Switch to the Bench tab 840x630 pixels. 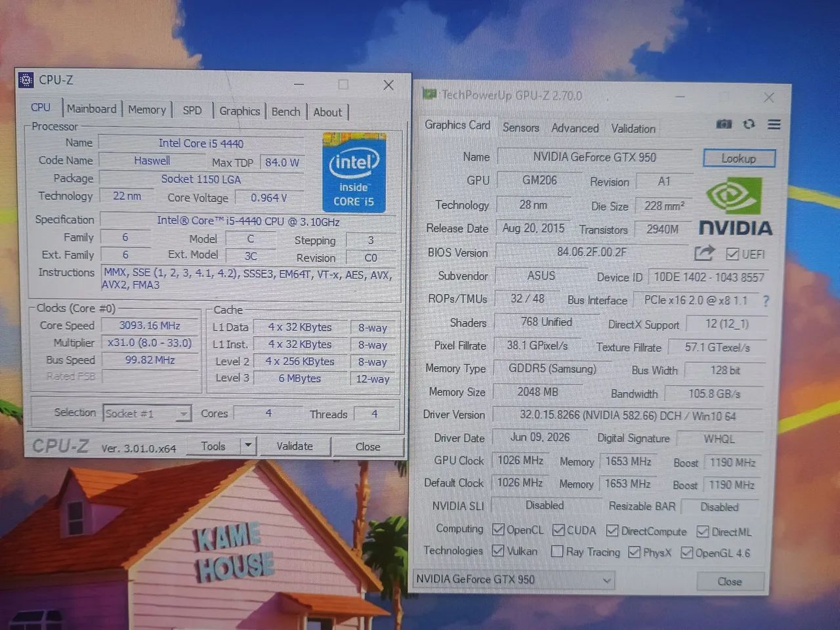pos(286,112)
